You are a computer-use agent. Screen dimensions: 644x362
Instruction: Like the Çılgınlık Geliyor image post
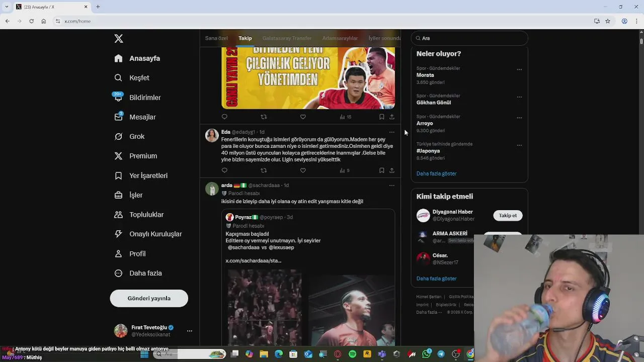click(303, 117)
